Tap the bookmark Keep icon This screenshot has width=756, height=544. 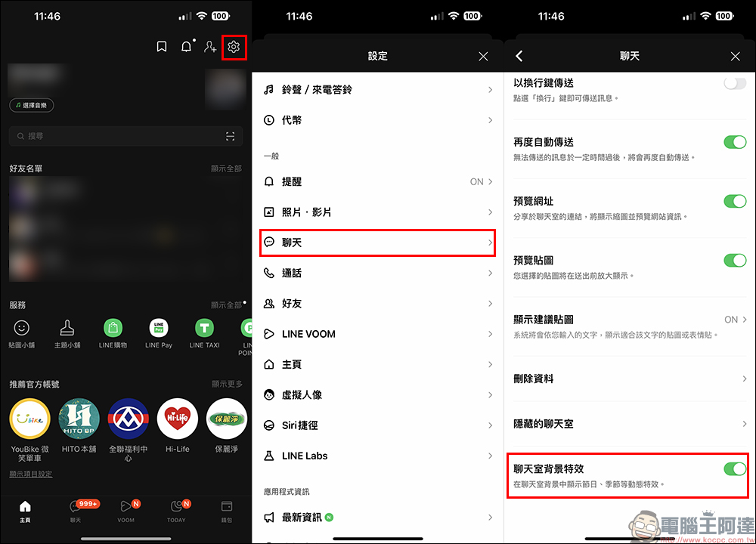click(x=162, y=48)
